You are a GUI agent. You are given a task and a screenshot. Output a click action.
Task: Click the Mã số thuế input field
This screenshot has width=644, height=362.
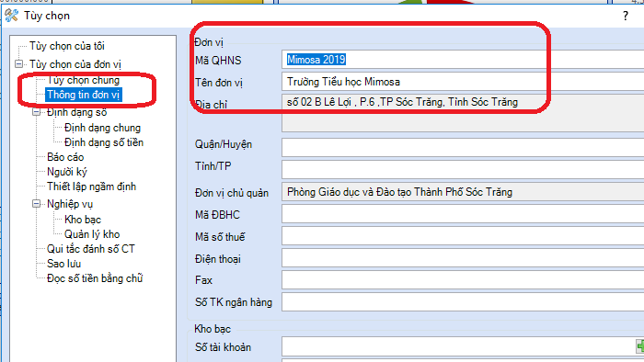pyautogui.click(x=463, y=236)
